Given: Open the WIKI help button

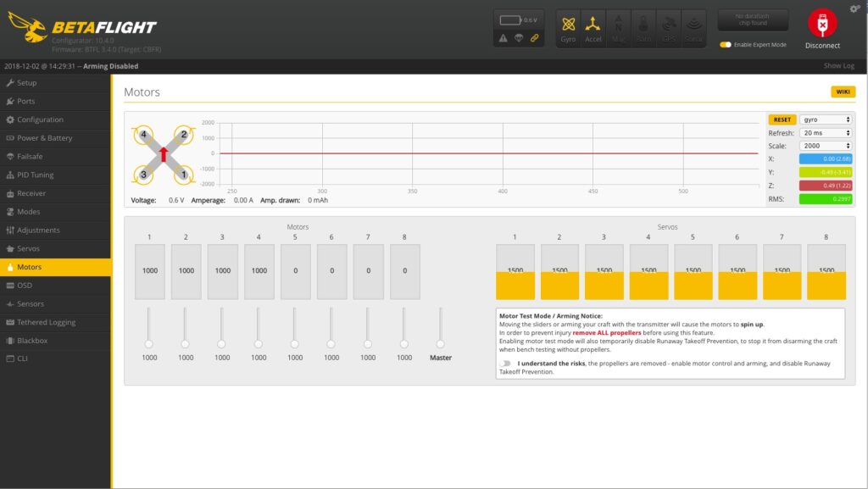Looking at the screenshot, I should [x=843, y=92].
